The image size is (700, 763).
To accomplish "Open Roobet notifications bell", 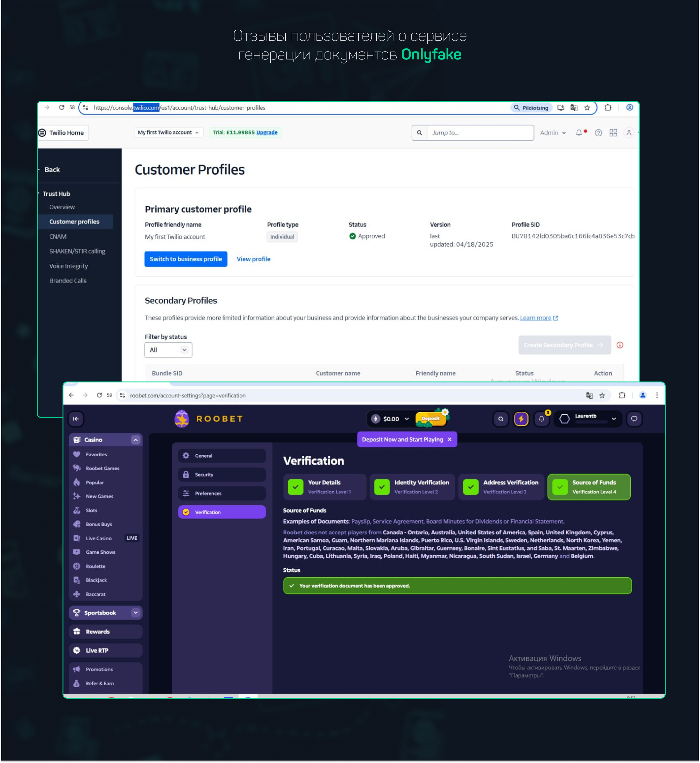I will (541, 419).
